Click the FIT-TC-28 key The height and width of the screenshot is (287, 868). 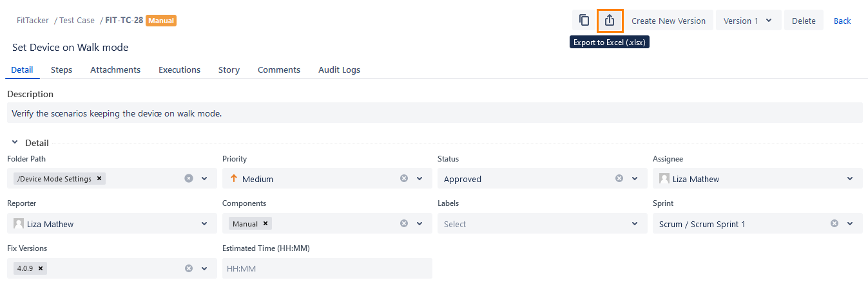click(x=124, y=20)
